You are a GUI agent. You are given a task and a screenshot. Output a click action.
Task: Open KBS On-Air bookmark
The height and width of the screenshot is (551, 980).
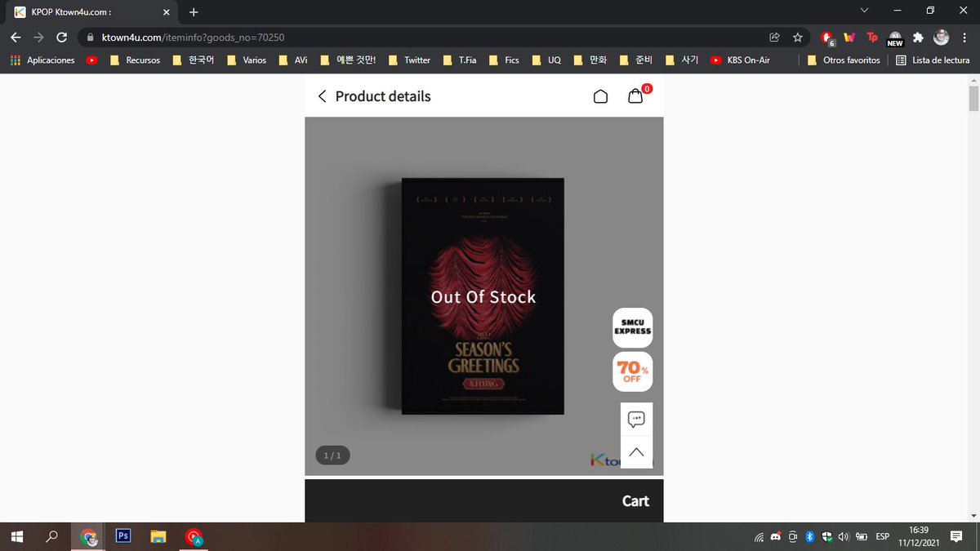(740, 60)
